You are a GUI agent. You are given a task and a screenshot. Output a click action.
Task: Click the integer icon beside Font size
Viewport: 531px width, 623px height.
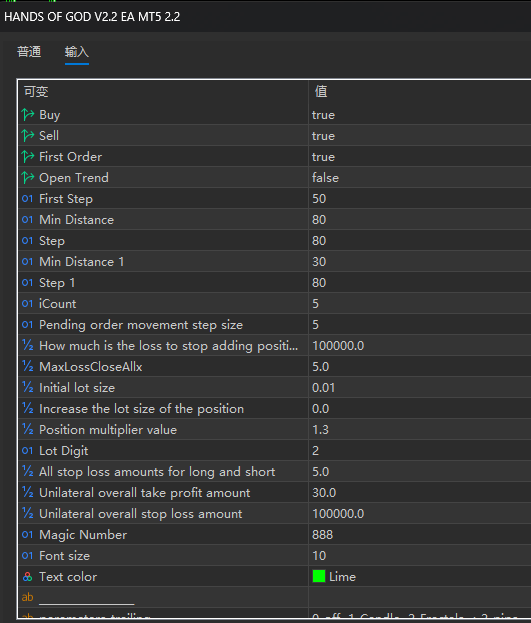point(27,555)
